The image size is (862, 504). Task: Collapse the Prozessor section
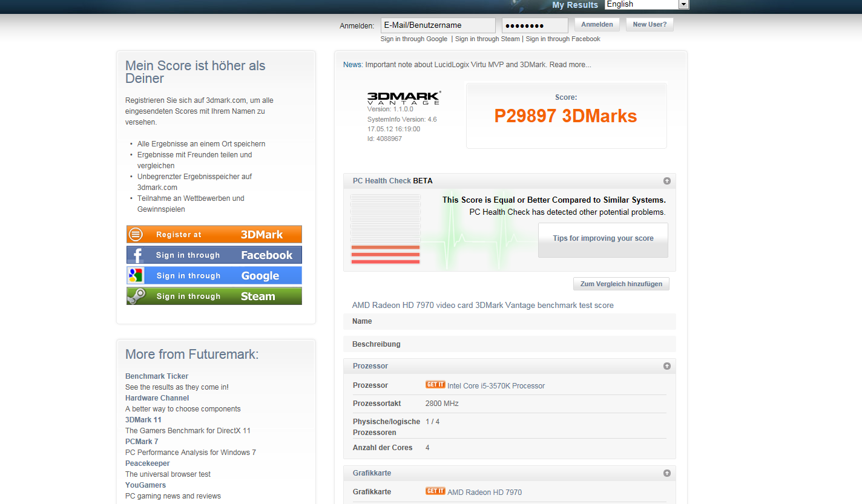(x=666, y=366)
